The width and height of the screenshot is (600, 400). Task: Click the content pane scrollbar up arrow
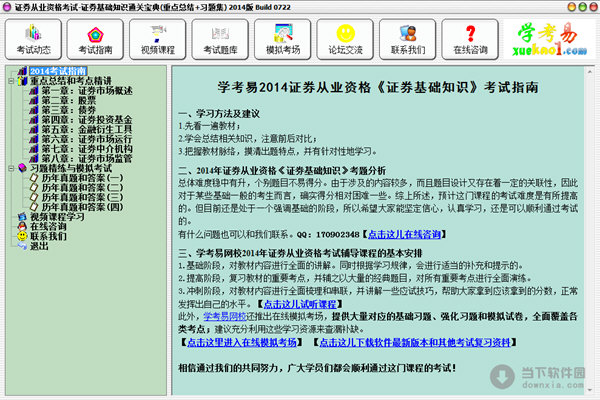(590, 72)
